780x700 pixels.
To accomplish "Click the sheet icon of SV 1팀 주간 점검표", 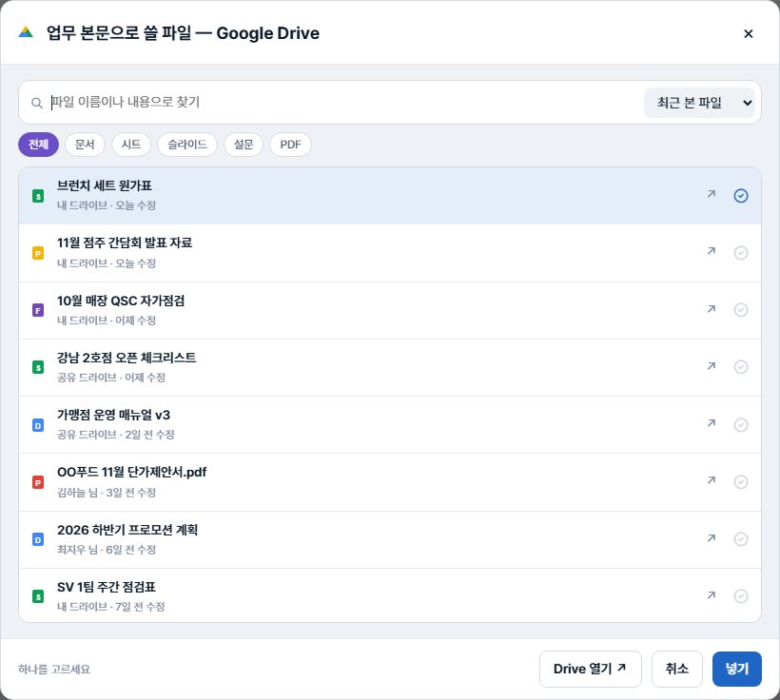I will pos(38,596).
